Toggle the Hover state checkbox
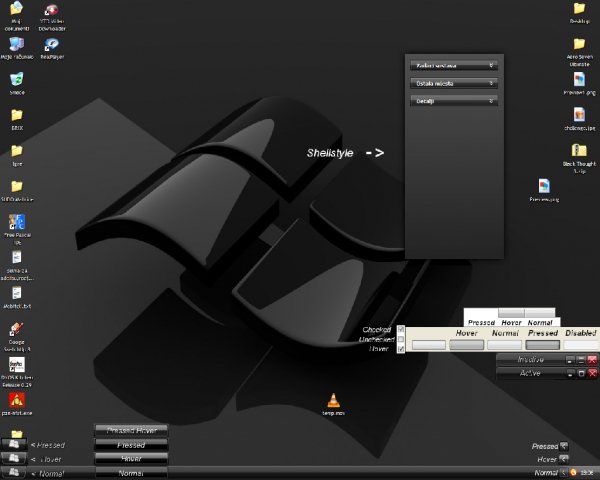 coord(401,349)
